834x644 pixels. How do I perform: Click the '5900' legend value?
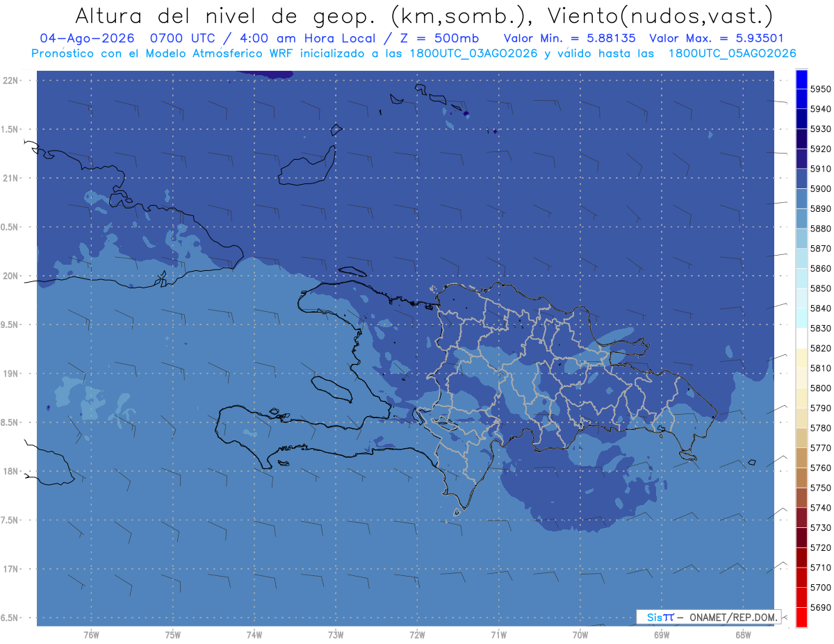point(820,188)
